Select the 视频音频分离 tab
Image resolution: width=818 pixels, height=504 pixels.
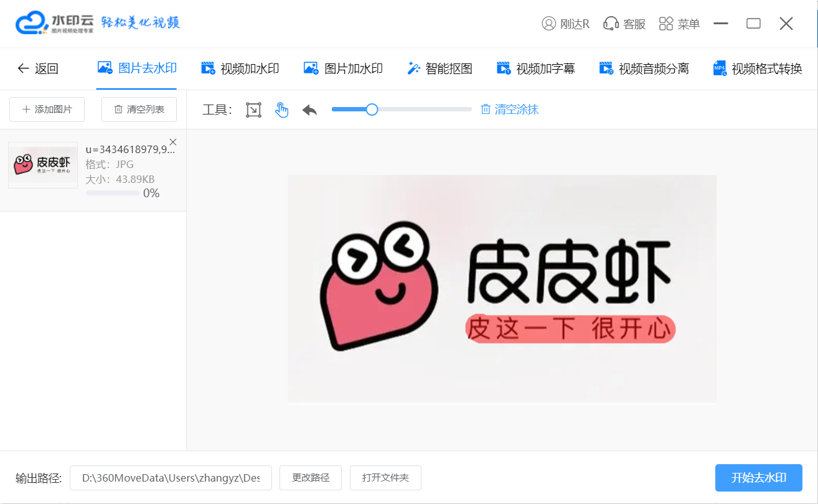[644, 68]
